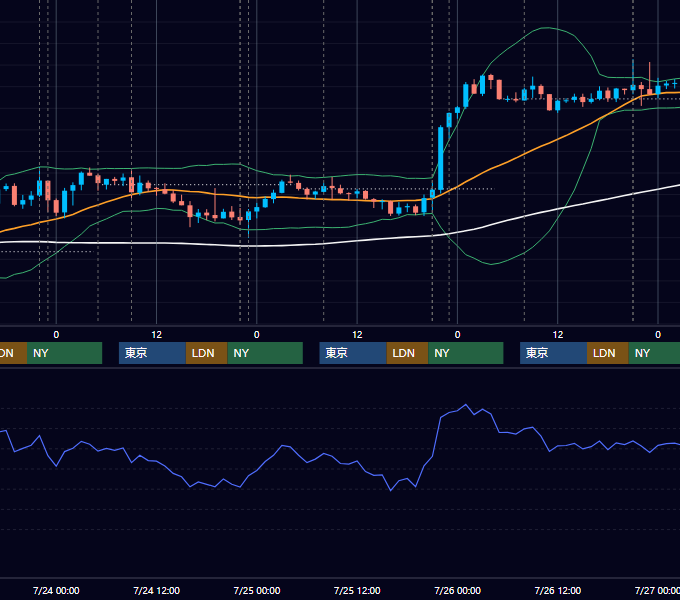Click the hour label 12 above 7/25 12:00
Screen dimensions: 680x600
(357, 335)
